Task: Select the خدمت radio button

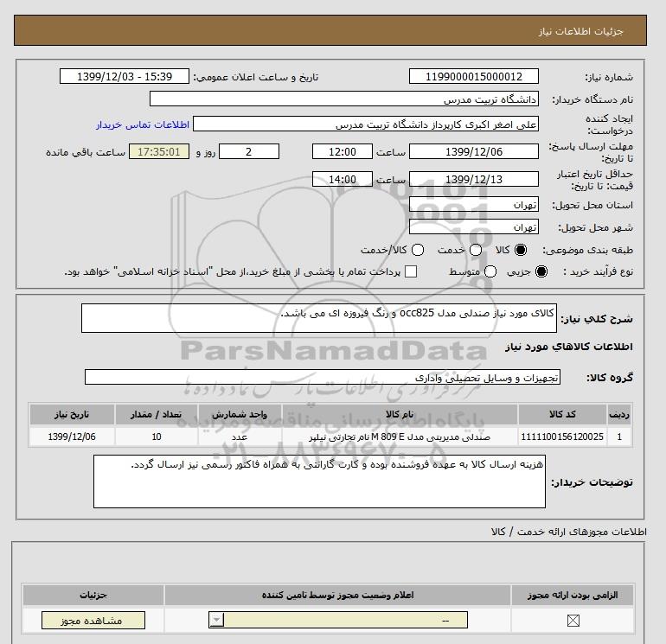Action: tap(476, 250)
